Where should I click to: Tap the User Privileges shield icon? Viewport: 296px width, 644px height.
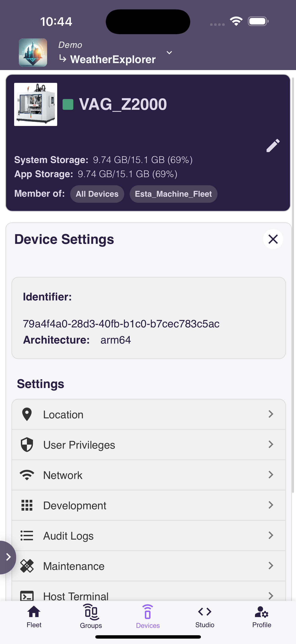click(x=27, y=445)
